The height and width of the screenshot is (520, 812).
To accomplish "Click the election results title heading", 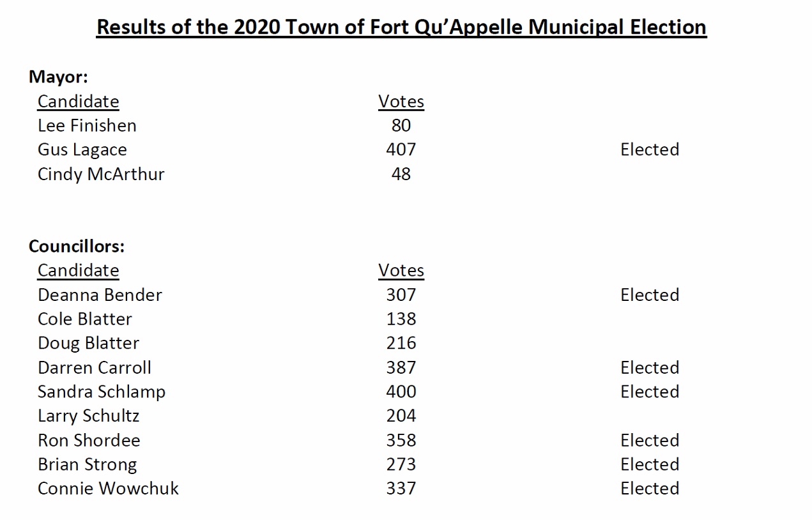I will point(401,27).
